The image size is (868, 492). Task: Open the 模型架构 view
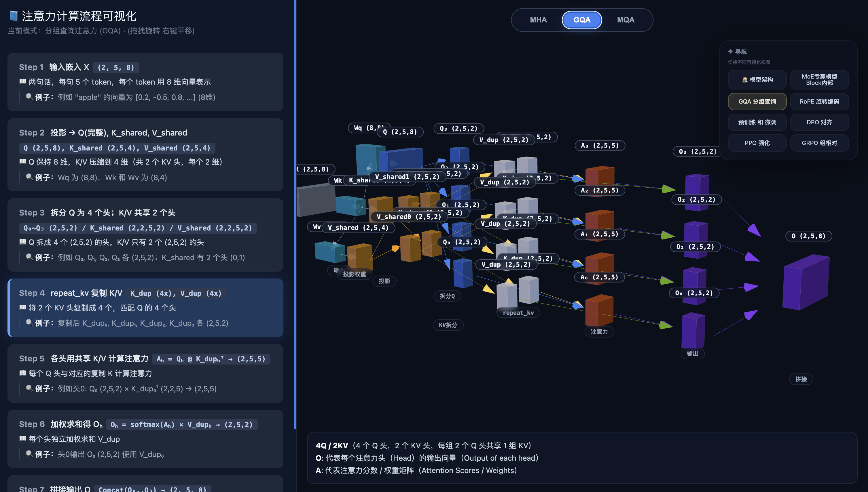[x=757, y=80]
